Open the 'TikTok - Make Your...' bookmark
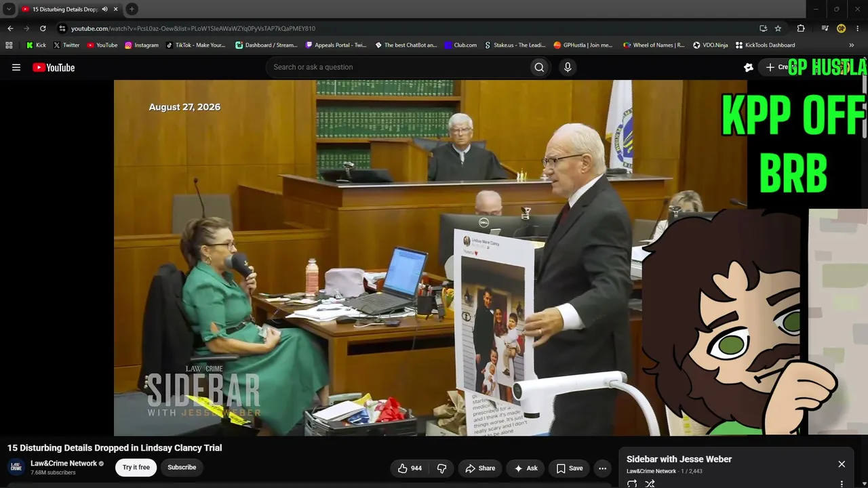868x488 pixels. [x=195, y=45]
